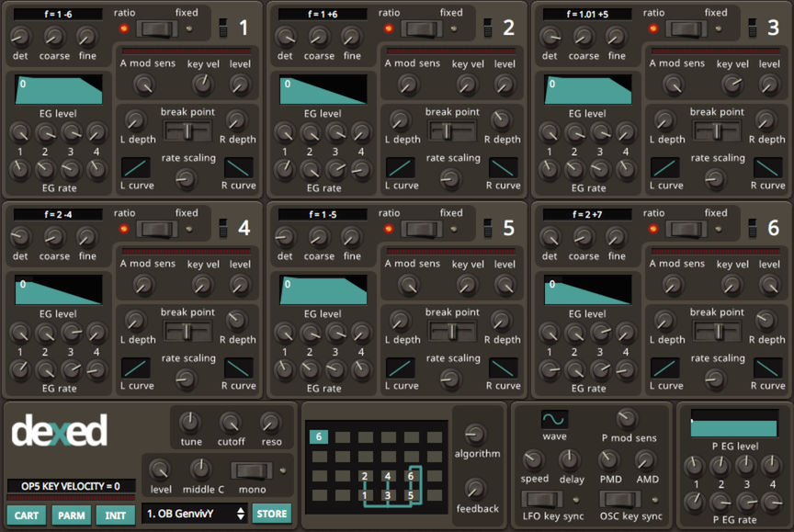Click the AMD knob

(x=645, y=460)
